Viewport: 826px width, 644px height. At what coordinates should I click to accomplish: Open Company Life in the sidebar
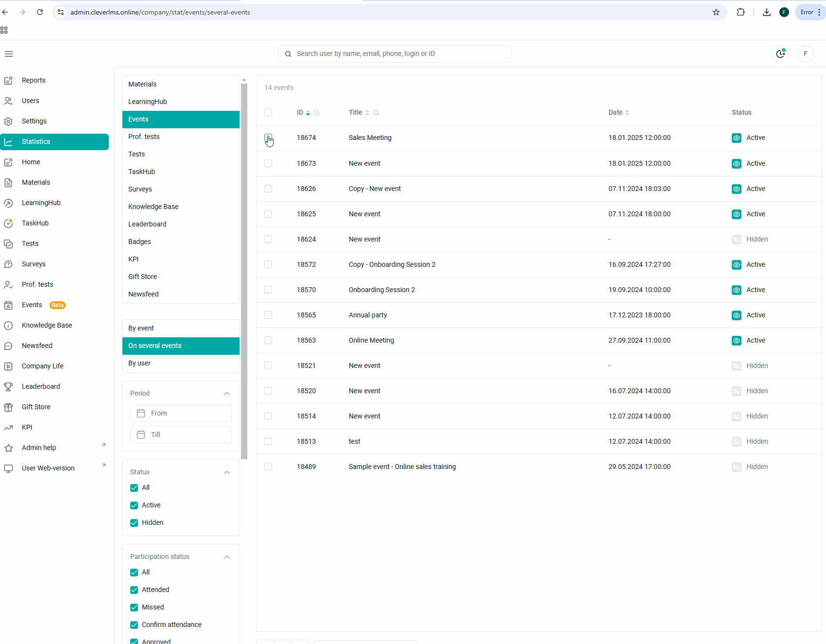pyautogui.click(x=54, y=366)
